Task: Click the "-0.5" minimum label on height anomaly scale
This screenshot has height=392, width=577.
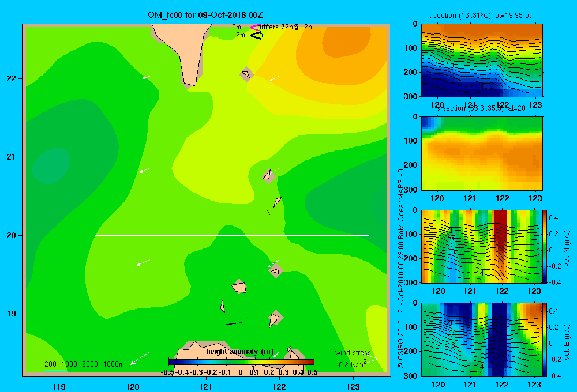Action: [167, 372]
